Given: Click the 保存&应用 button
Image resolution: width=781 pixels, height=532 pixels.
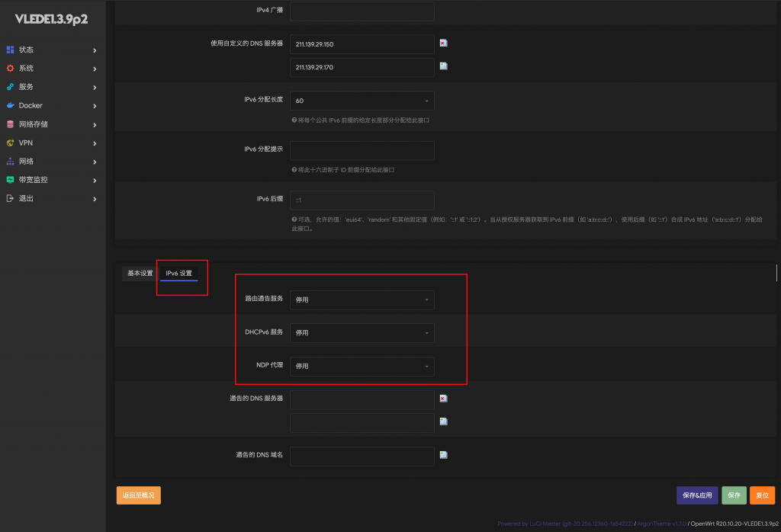Looking at the screenshot, I should coord(697,495).
